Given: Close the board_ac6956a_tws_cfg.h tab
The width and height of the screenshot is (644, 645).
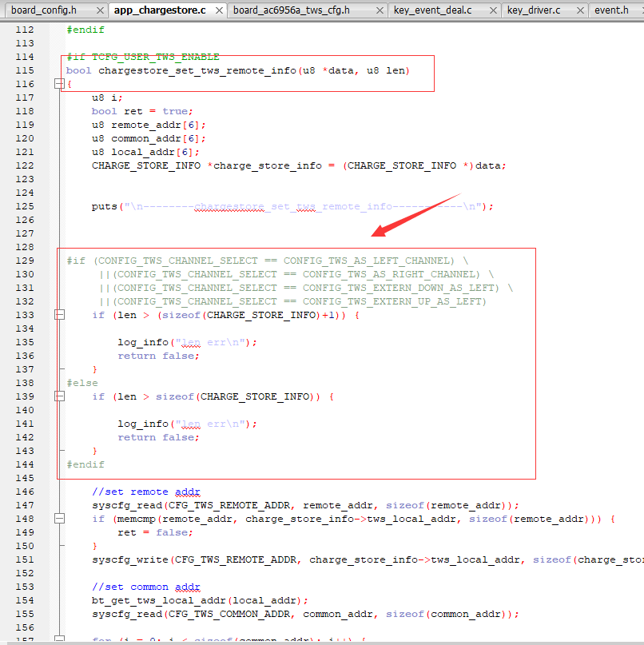Looking at the screenshot, I should point(380,10).
